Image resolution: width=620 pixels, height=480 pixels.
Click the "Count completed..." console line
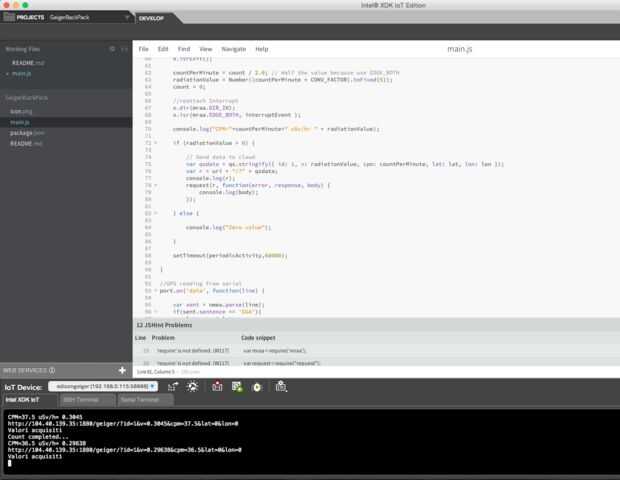click(x=38, y=437)
